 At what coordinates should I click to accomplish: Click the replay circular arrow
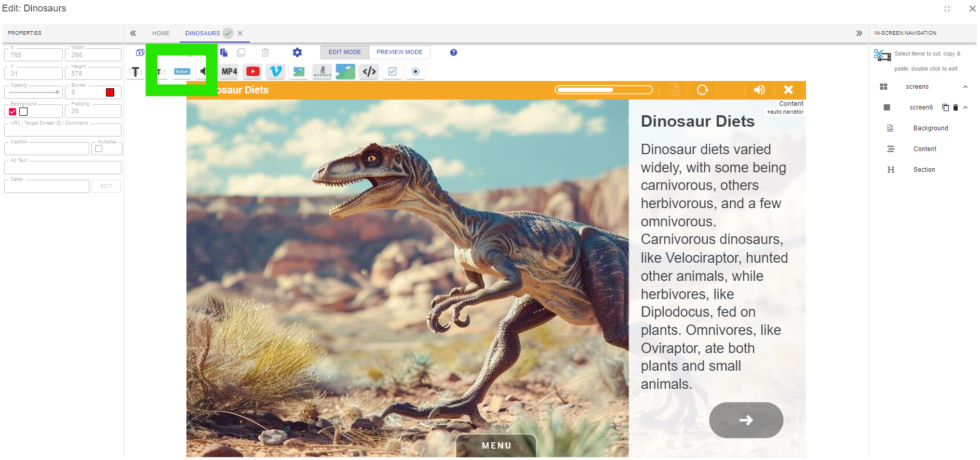[x=703, y=90]
